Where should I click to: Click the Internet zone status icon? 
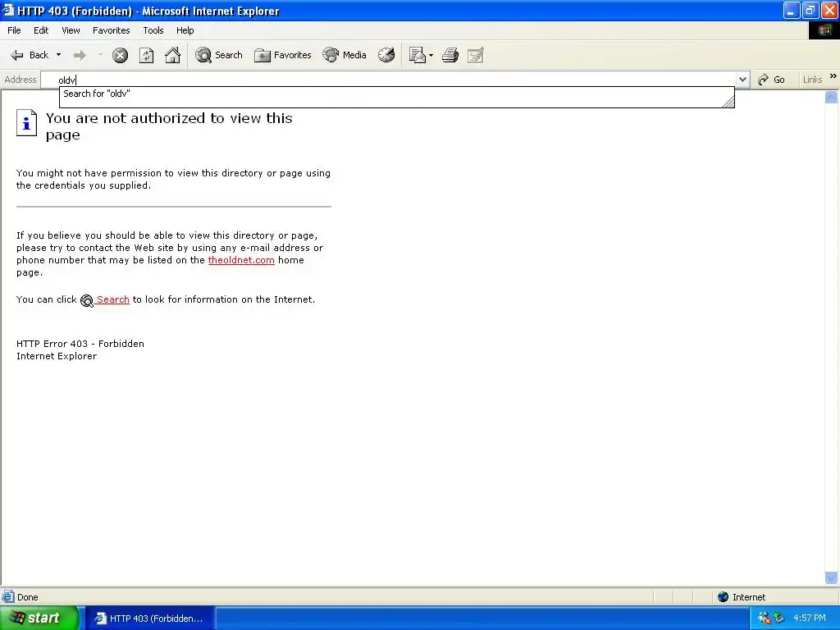pos(724,597)
